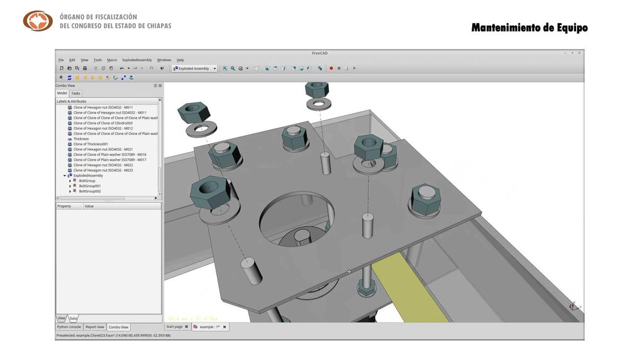
Task: Switch to the Start page tab
Action: tap(177, 327)
